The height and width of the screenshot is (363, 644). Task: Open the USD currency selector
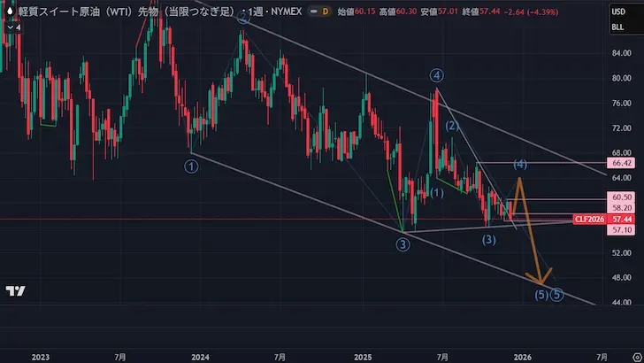coord(617,12)
